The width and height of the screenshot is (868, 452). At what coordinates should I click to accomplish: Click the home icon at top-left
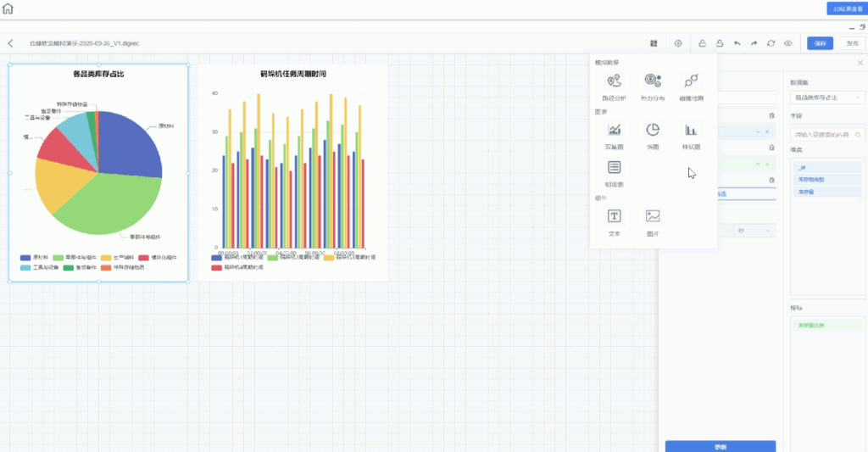pyautogui.click(x=8, y=8)
